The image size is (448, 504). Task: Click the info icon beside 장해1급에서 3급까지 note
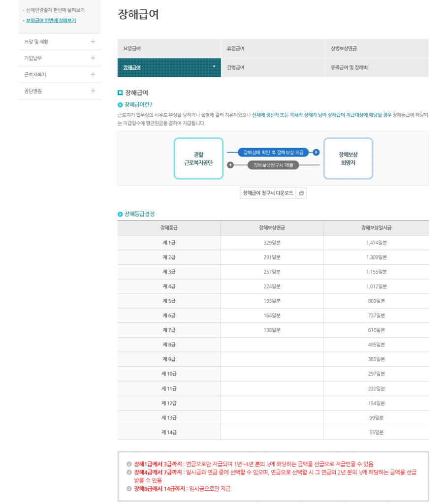click(129, 464)
